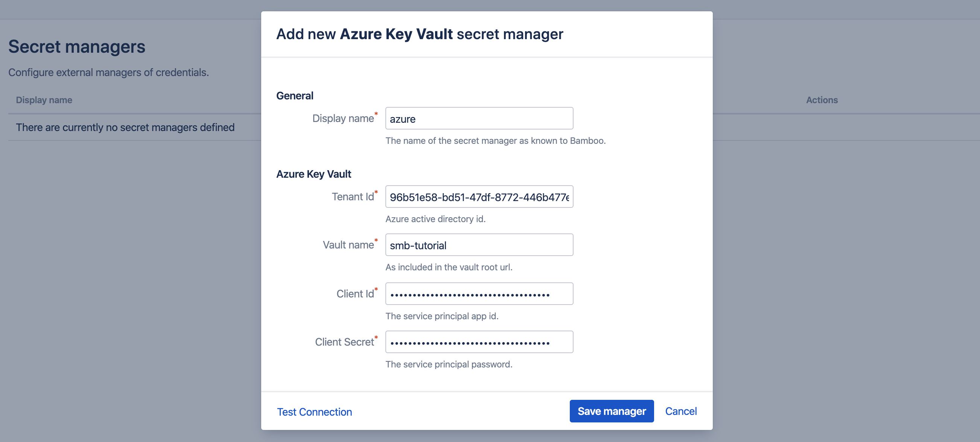Click the Display name input field
Screen dimensions: 980x442
tap(479, 118)
